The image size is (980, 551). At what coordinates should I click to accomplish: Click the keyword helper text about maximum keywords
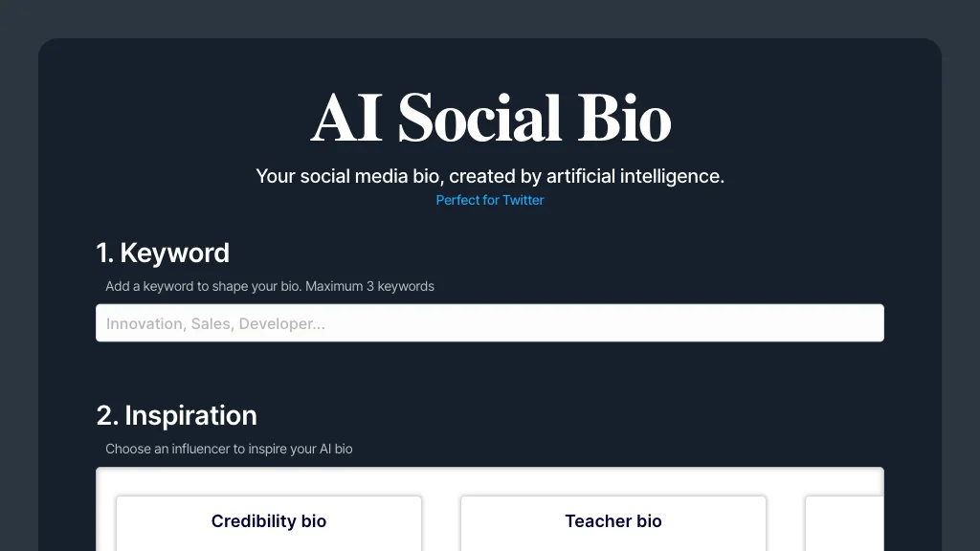pyautogui.click(x=269, y=286)
